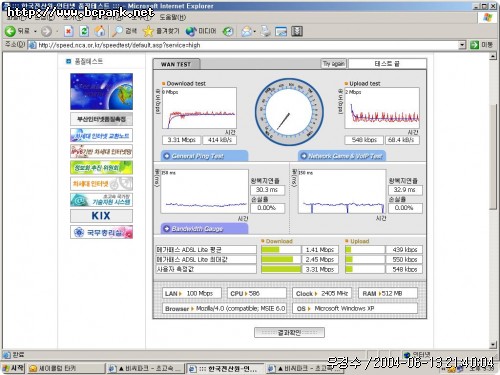The image size is (500, 375).
Task: Click the Forward arrow button
Action: [47, 32]
